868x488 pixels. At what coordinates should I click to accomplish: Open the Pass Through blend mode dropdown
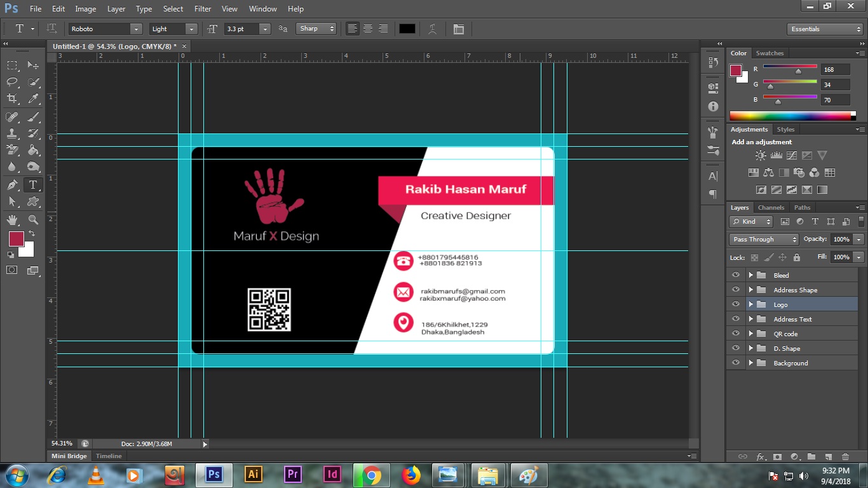pos(764,240)
